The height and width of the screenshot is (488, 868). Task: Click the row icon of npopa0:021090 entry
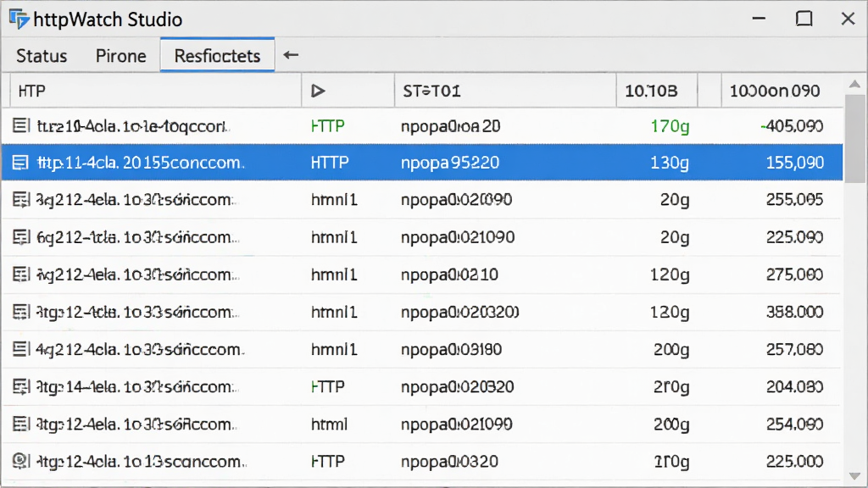click(21, 237)
